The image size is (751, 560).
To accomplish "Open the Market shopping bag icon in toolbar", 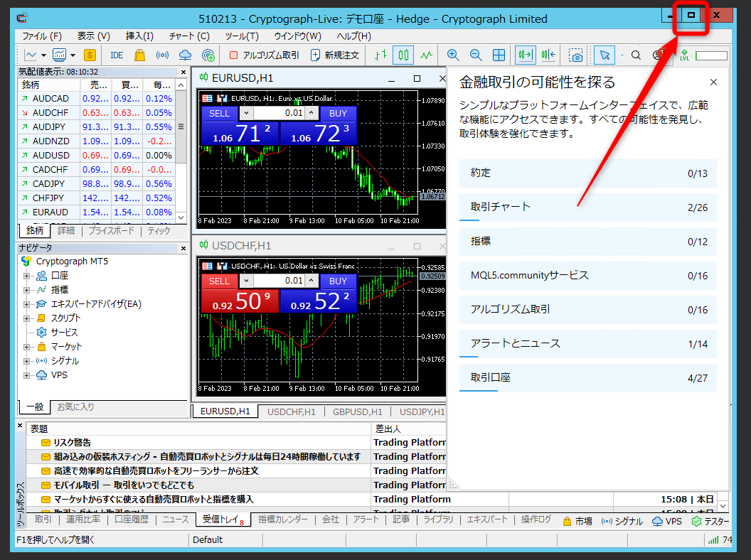I will click(139, 55).
